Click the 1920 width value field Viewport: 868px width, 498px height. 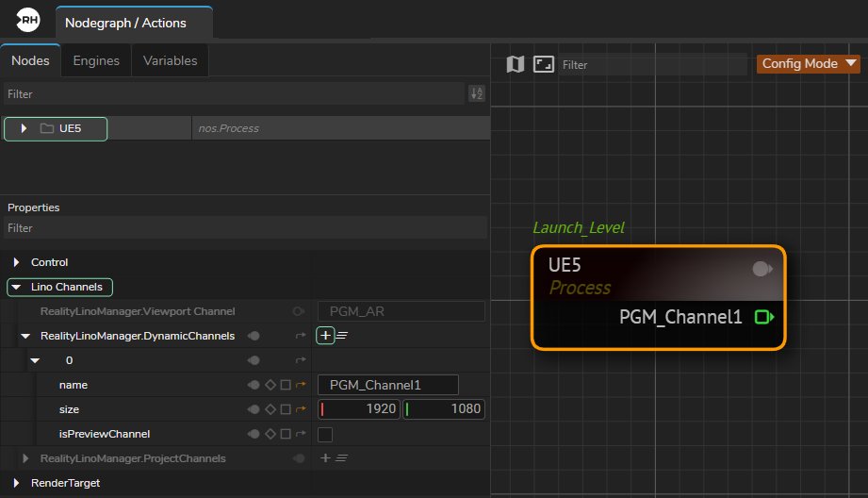pos(359,409)
